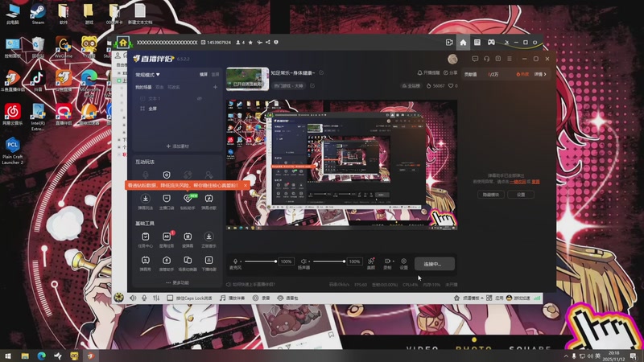Click the video camera icon in YY toolbar

449,43
